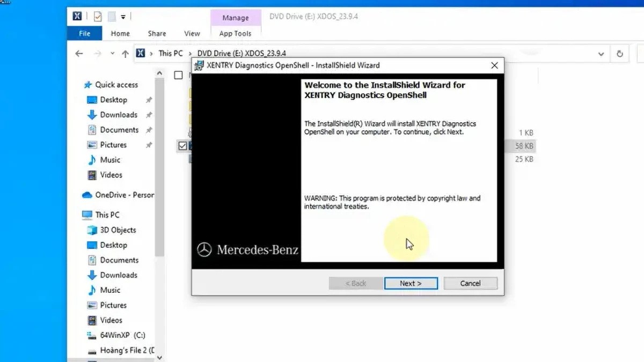This screenshot has height=362, width=644.
Task: Click the drive icon in the address bar
Action: pos(141,54)
